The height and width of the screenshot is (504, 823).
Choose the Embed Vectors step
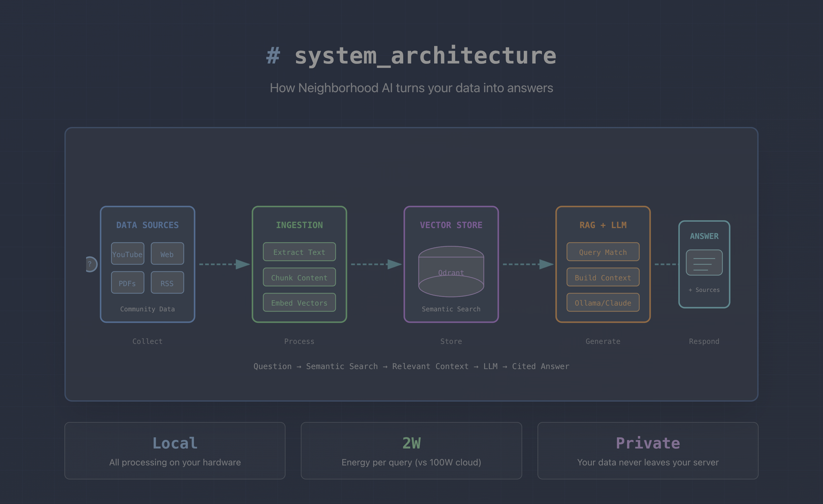pyautogui.click(x=299, y=303)
